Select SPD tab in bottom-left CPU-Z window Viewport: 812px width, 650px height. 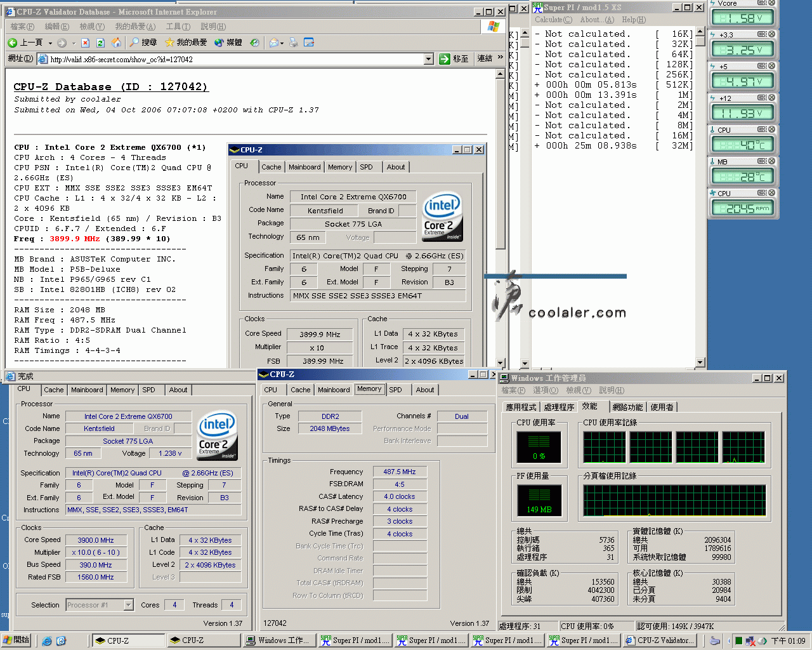point(149,390)
